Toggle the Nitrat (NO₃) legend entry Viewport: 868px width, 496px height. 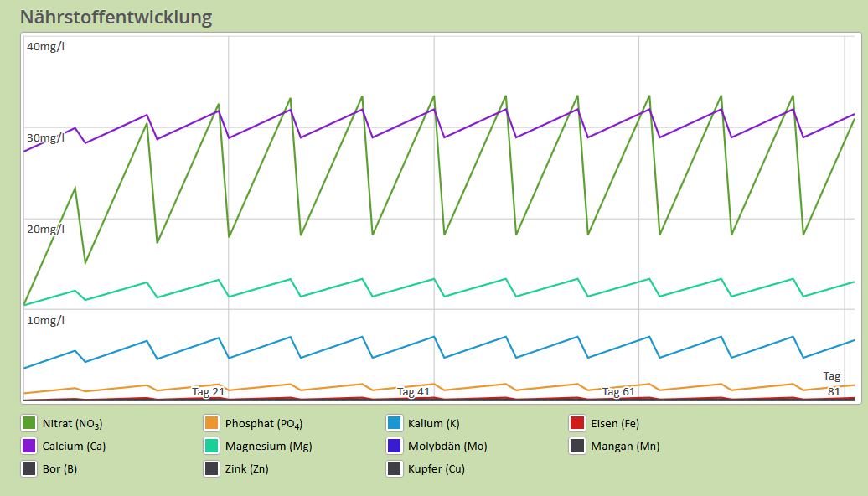(29, 423)
